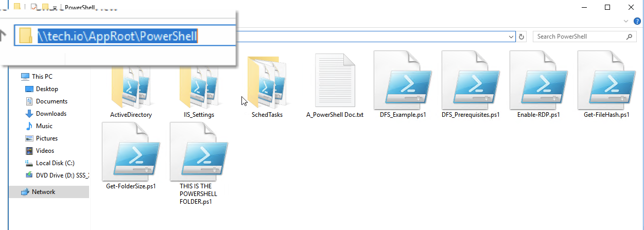This screenshot has width=644, height=230.
Task: Click the A_PowerShell Doc.txt file name
Action: (335, 115)
